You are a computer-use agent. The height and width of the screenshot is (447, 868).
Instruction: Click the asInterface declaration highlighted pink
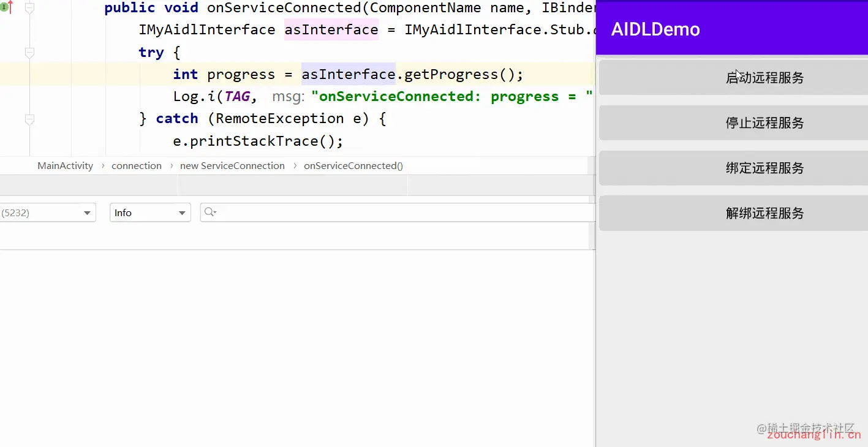[x=331, y=30]
